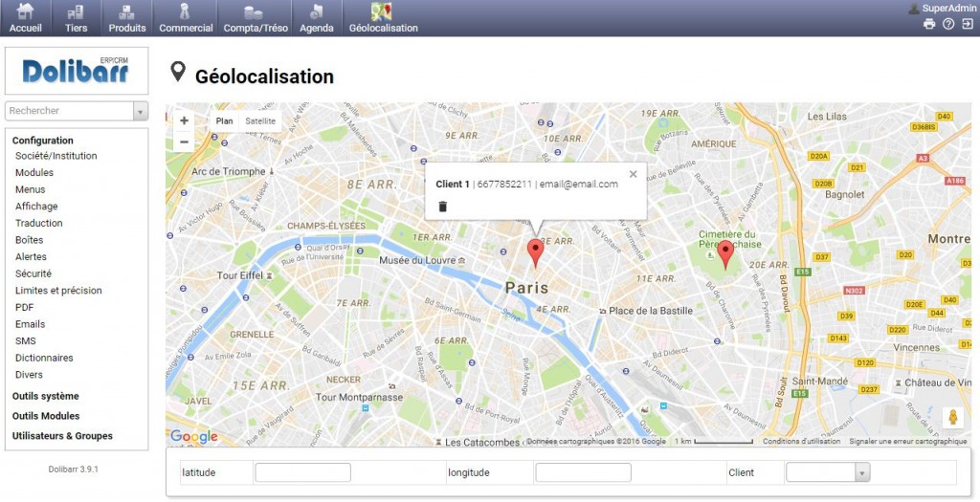Viewport: 980px width, 502px height.
Task: Open the Compta/Tréso menu icon
Action: (253, 11)
